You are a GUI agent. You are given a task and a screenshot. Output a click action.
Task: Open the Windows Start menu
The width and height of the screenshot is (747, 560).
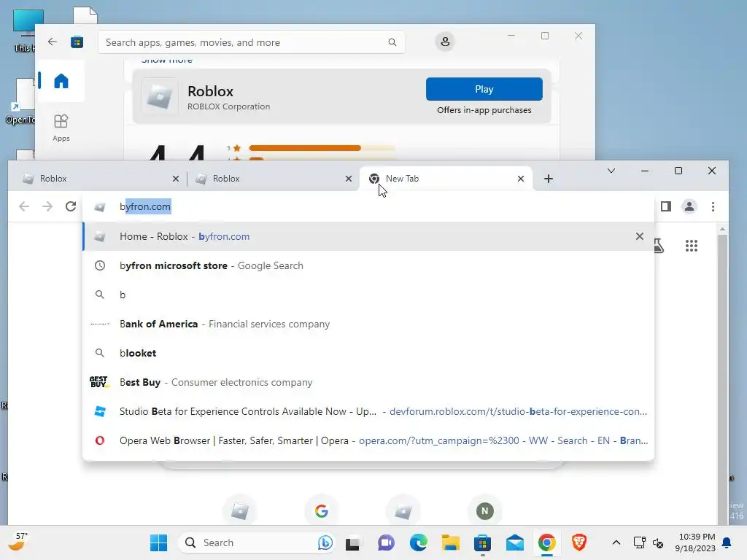tap(158, 542)
